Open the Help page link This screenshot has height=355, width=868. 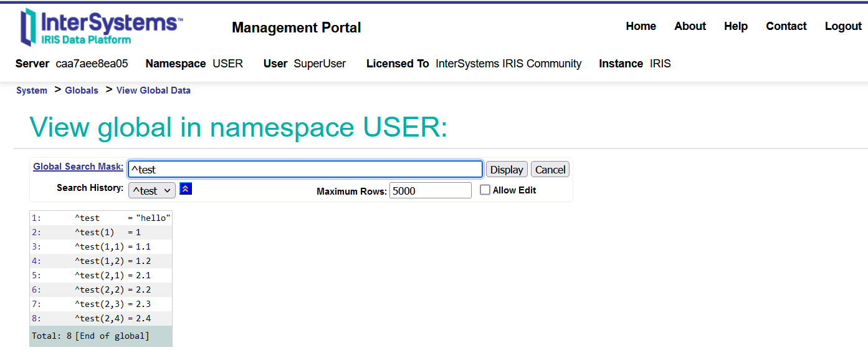735,26
